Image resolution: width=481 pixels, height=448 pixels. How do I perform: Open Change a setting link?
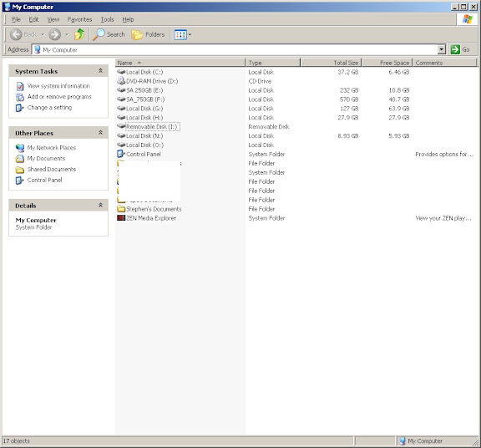(49, 108)
